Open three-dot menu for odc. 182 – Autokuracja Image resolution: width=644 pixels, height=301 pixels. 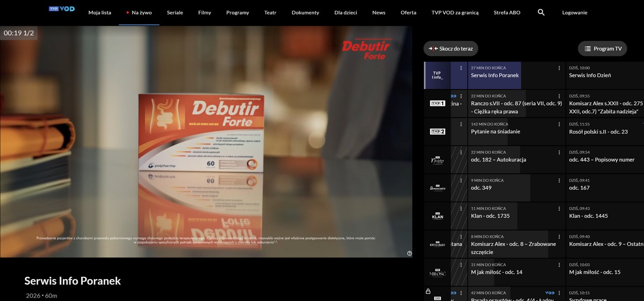tap(559, 152)
